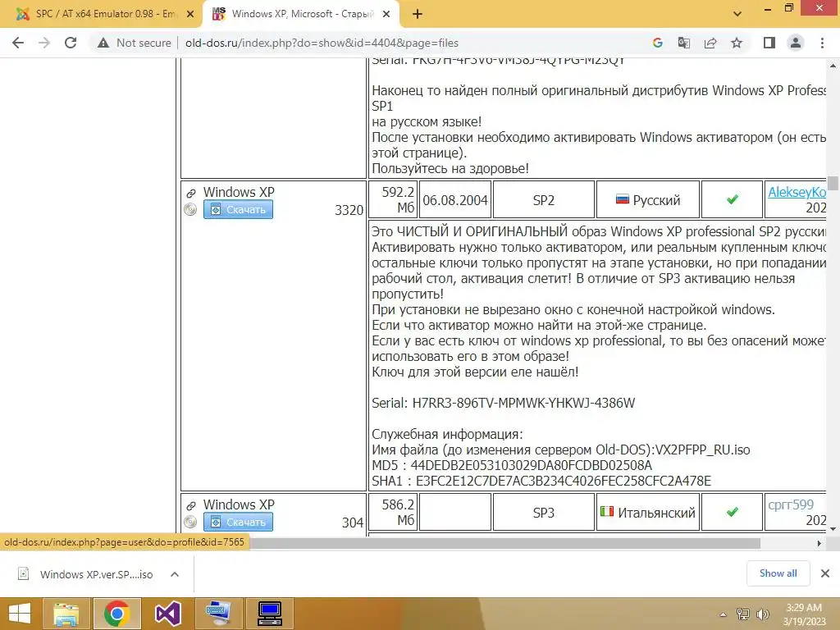The height and width of the screenshot is (630, 840).
Task: Click the address bar URL field
Action: tap(322, 43)
